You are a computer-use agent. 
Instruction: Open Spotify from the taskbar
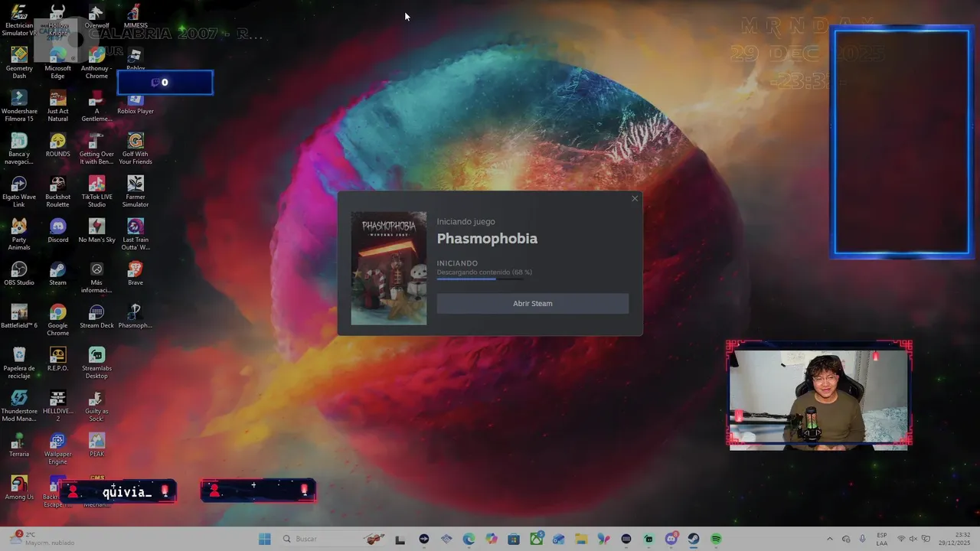(x=716, y=539)
